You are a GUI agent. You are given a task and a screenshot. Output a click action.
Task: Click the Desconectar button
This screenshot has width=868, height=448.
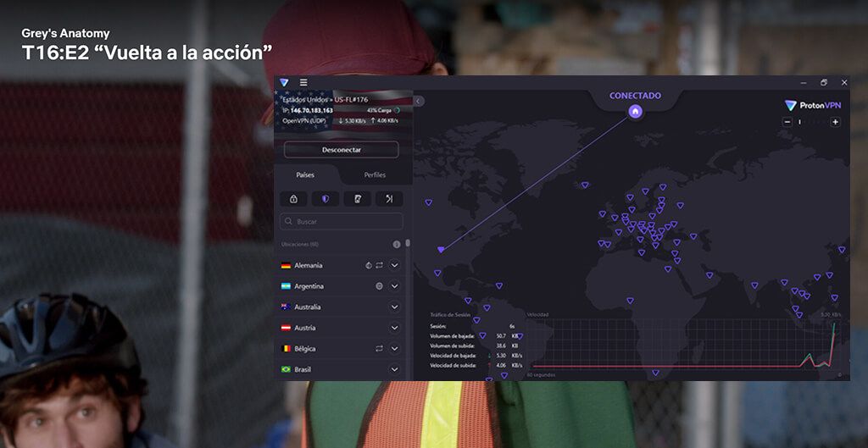point(341,150)
